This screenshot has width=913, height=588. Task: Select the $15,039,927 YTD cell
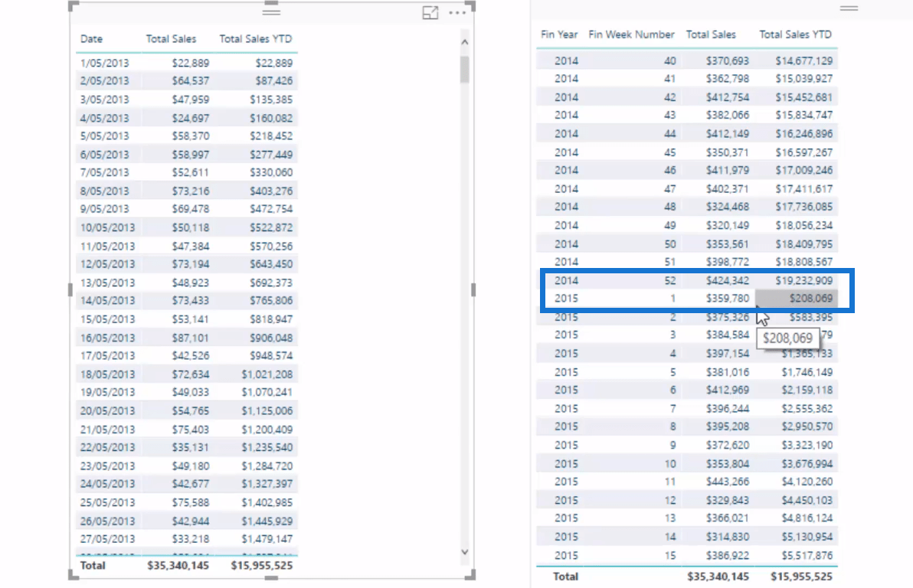pos(804,79)
